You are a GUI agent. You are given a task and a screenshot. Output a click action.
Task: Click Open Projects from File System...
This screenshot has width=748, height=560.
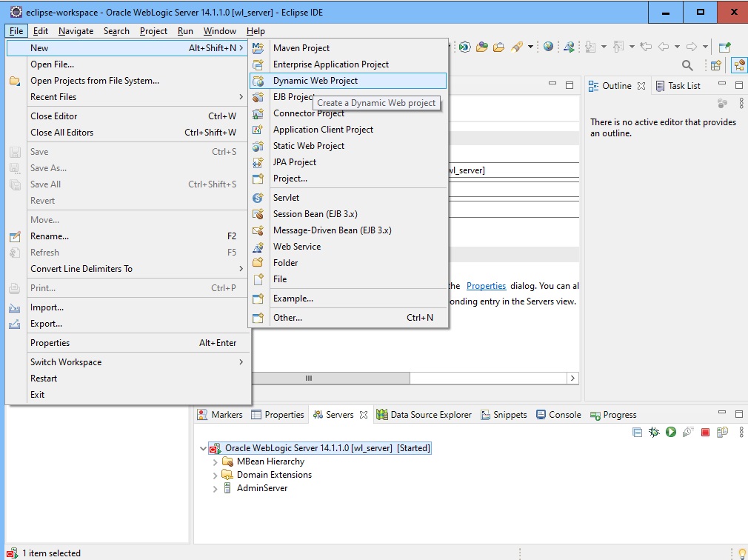point(128,81)
